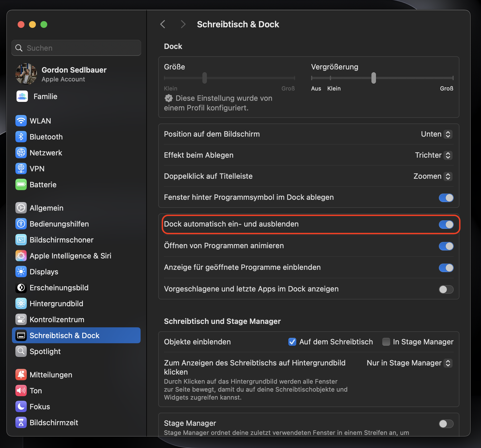Viewport: 481px width, 448px height.
Task: Click the Suchen search field
Action: [x=76, y=48]
